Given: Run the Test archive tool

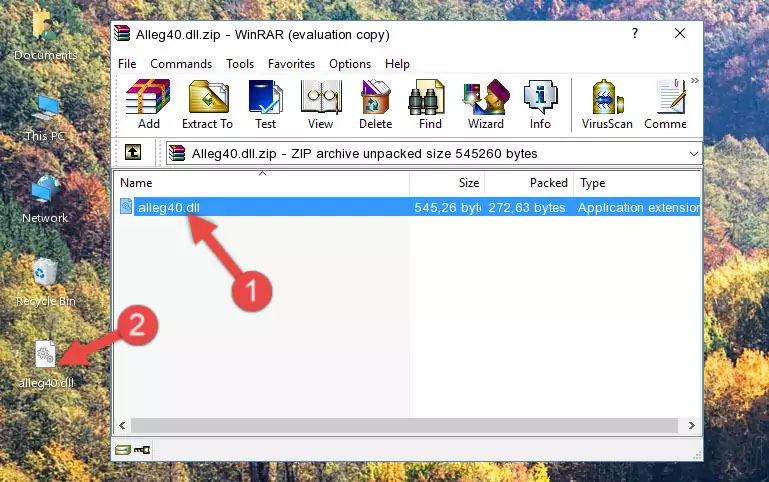Looking at the screenshot, I should point(265,104).
